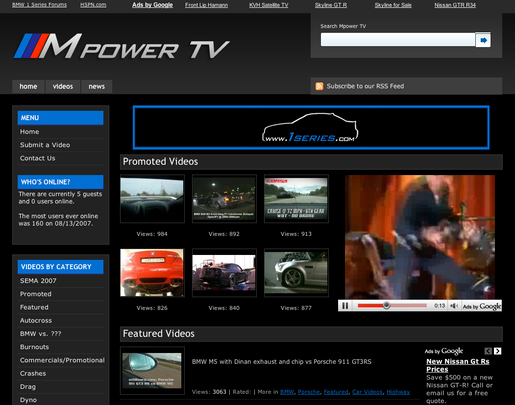Viewport: 515px width, 405px height.
Task: Open the Car Videos tag link
Action: coord(367,392)
